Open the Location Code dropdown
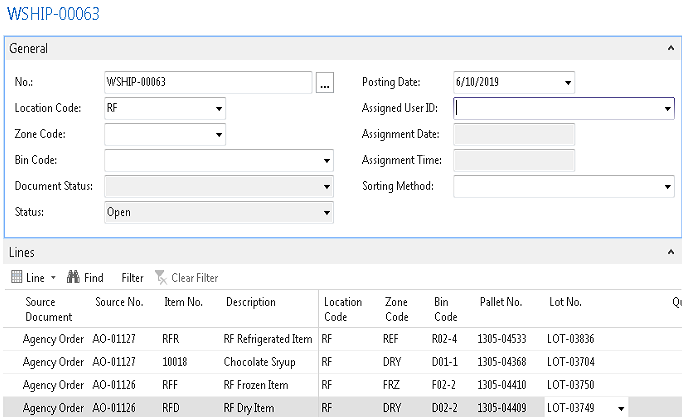 (218, 108)
